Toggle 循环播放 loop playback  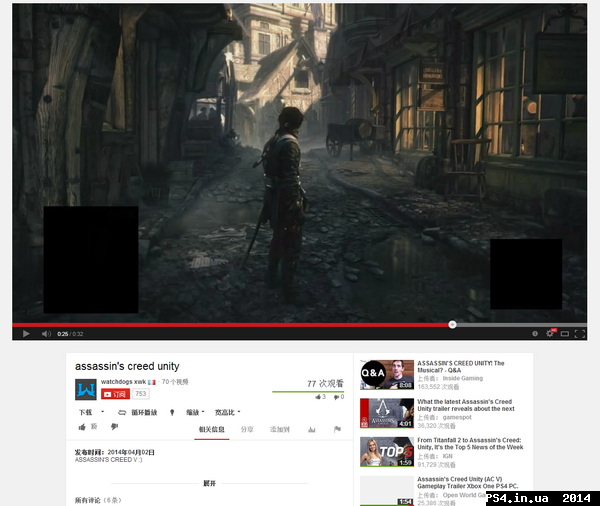coord(138,412)
